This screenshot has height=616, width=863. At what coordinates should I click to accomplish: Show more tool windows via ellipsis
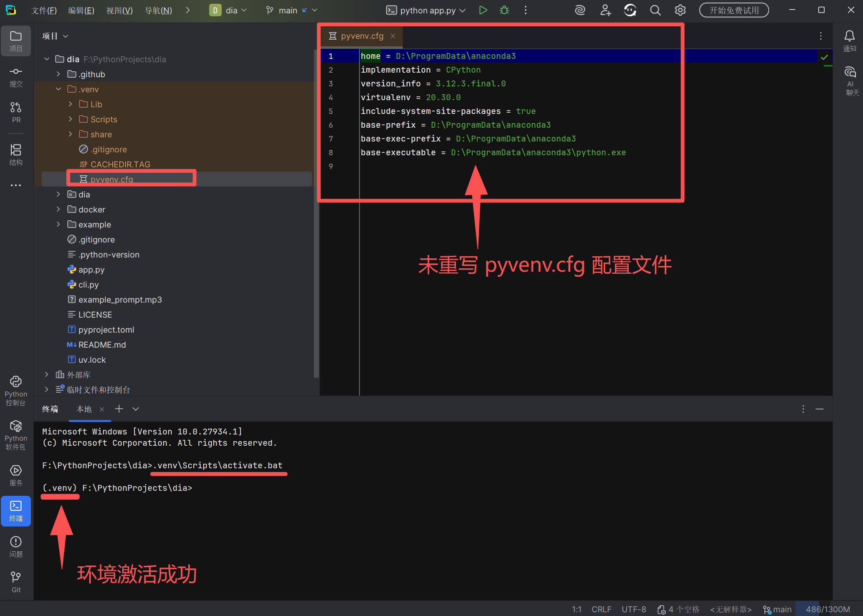click(16, 185)
